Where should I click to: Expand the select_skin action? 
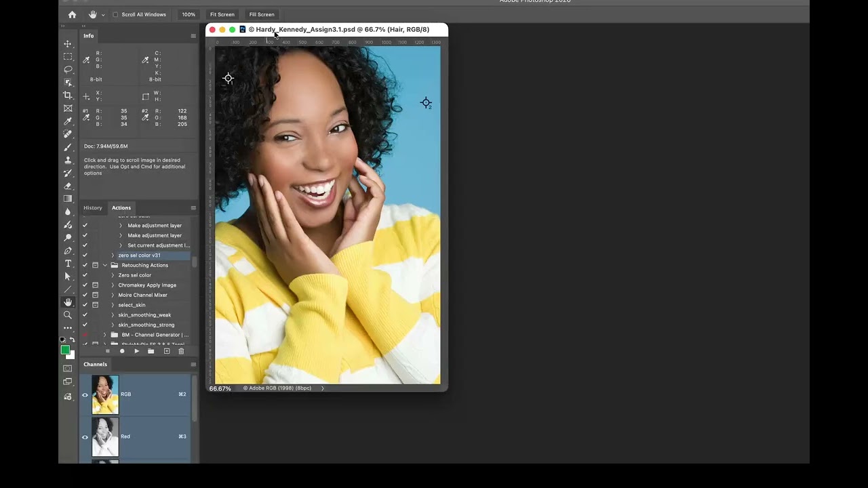pyautogui.click(x=113, y=305)
